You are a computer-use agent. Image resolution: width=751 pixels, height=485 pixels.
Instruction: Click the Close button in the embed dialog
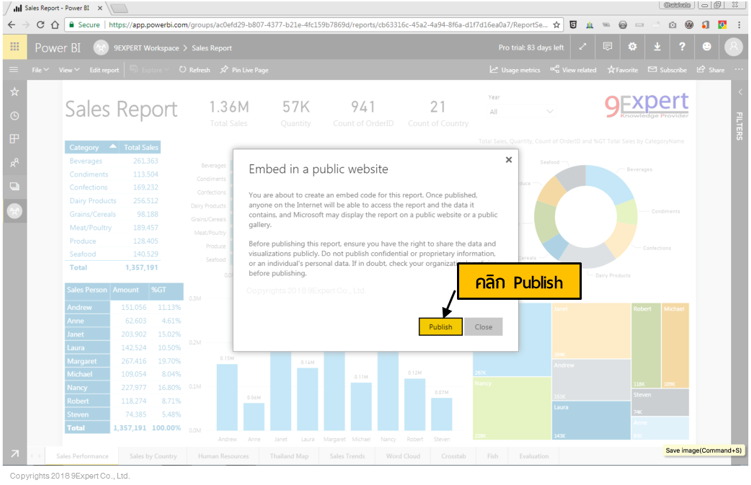pos(483,327)
